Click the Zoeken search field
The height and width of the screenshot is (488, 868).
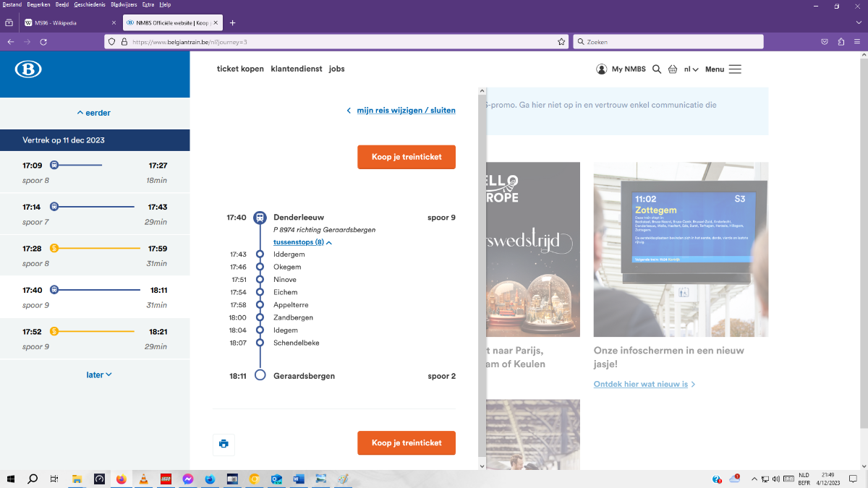pos(669,42)
